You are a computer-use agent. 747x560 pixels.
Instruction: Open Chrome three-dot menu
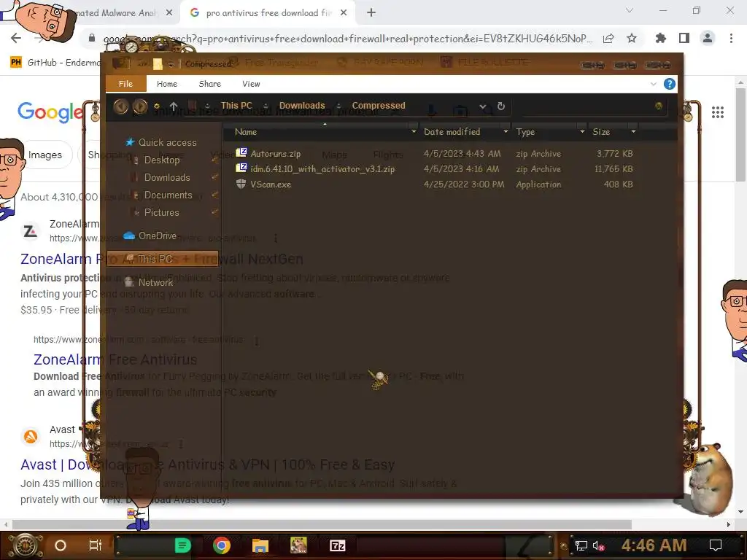click(x=731, y=38)
